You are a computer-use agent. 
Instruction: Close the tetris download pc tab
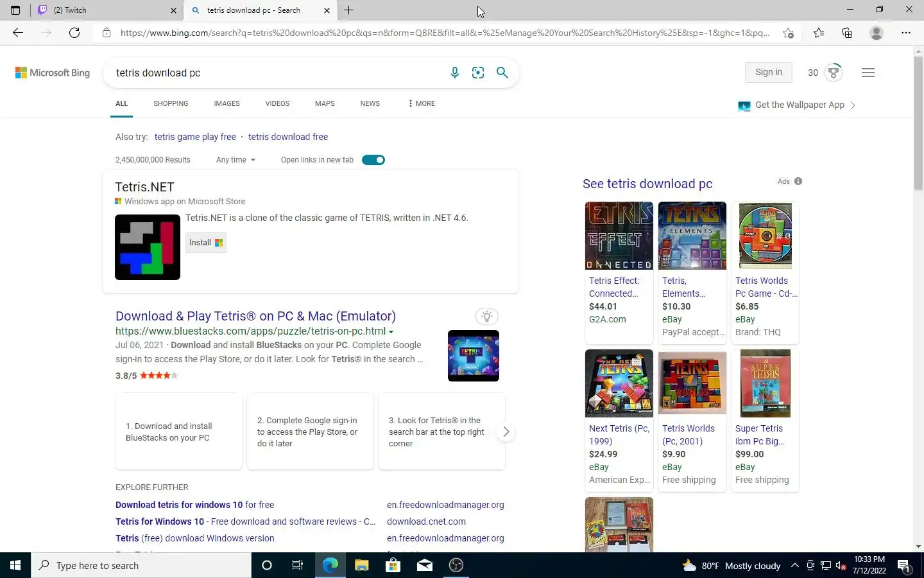[327, 10]
